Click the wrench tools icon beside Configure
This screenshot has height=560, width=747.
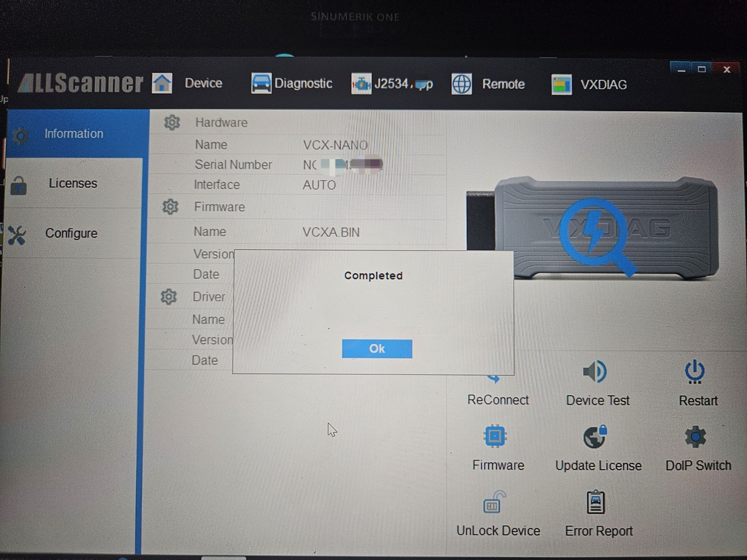pos(17,235)
